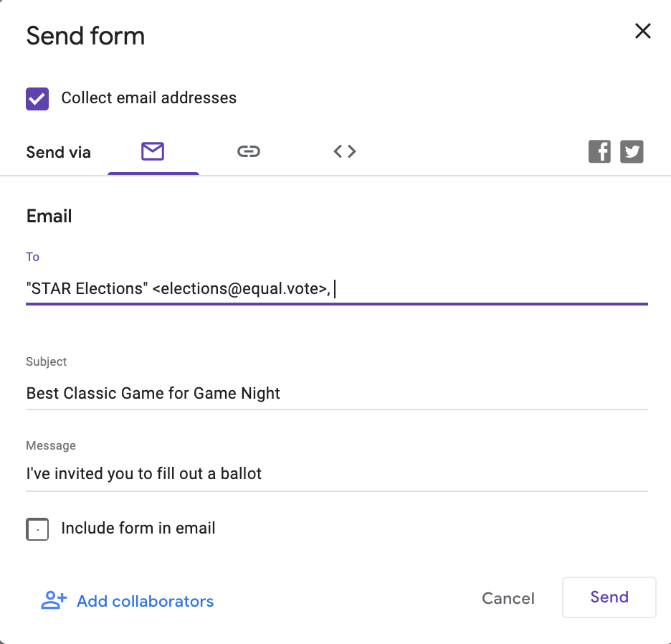This screenshot has height=644, width=671.
Task: Switch to the link send-via tab
Action: [249, 151]
